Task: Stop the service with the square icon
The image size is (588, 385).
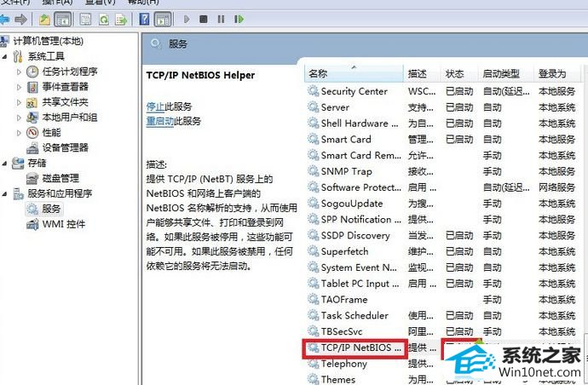Action: click(x=204, y=19)
